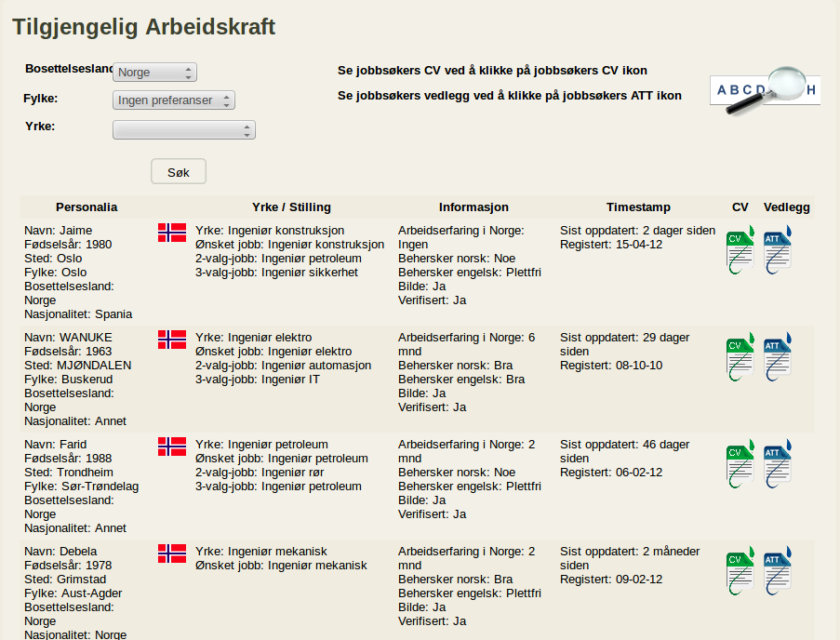Image resolution: width=840 pixels, height=640 pixels.
Task: Open Debela's CV icon
Action: point(740,571)
